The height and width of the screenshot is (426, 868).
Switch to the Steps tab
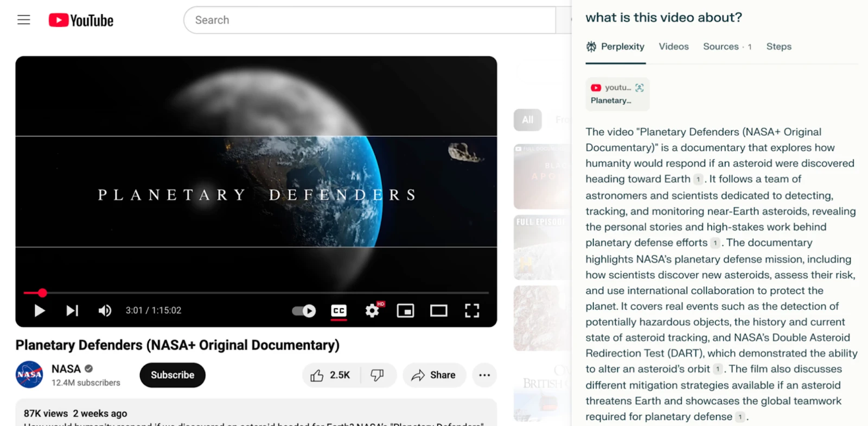(x=779, y=47)
